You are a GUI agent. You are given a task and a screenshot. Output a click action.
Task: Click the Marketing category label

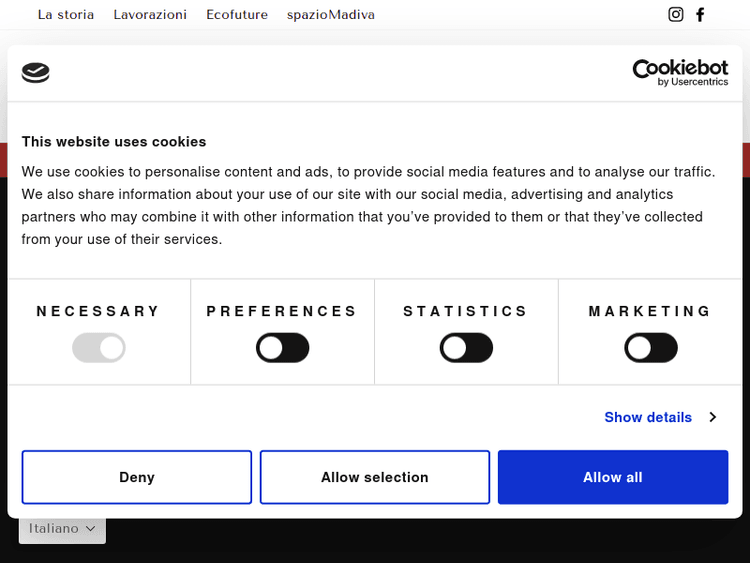point(650,311)
